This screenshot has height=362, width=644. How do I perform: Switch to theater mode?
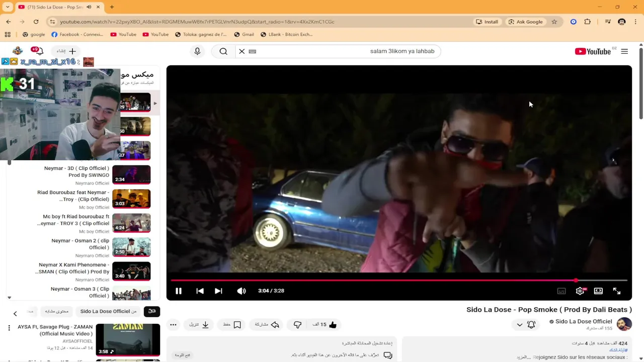click(598, 291)
